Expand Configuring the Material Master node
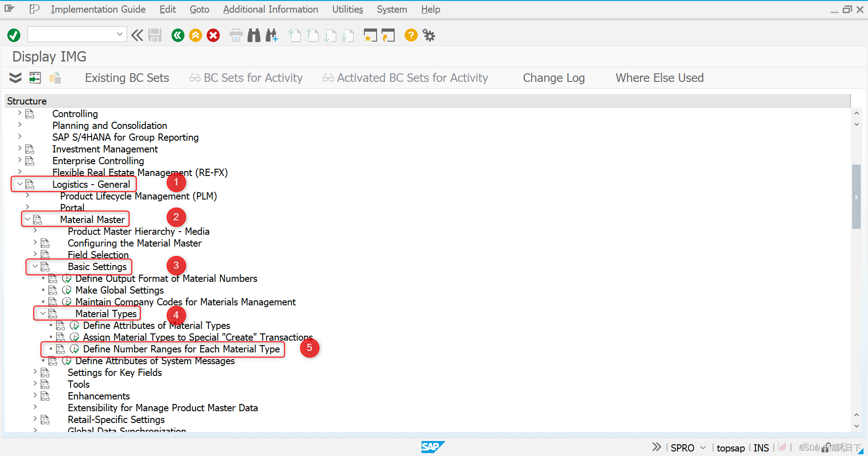This screenshot has width=868, height=456. click(x=35, y=242)
